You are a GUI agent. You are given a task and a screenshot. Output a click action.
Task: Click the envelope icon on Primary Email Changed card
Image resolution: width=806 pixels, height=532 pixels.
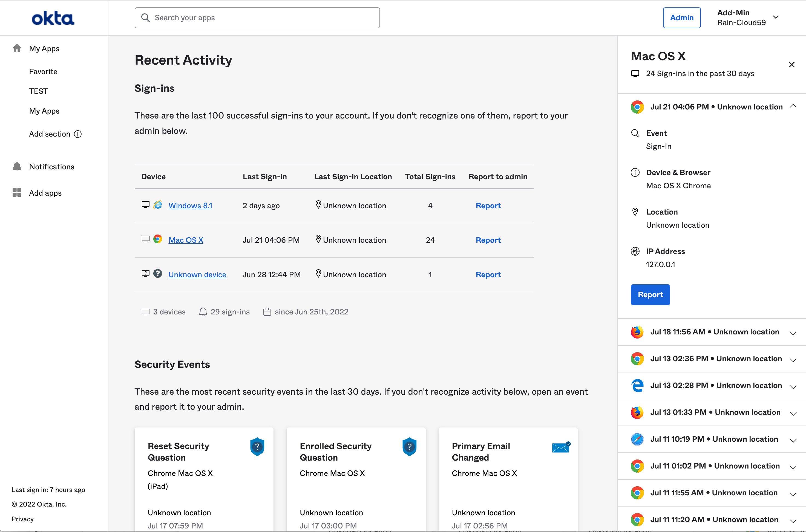point(561,447)
